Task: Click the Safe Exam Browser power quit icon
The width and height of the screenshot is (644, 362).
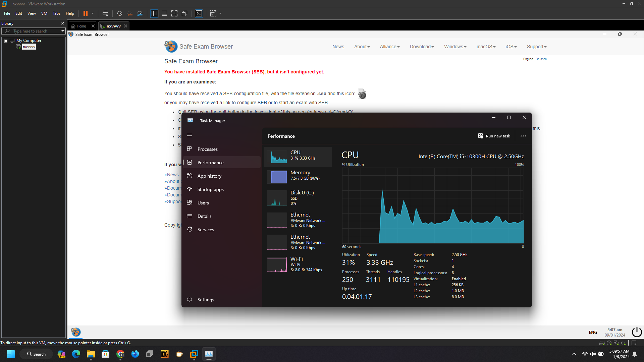Action: pos(636,332)
